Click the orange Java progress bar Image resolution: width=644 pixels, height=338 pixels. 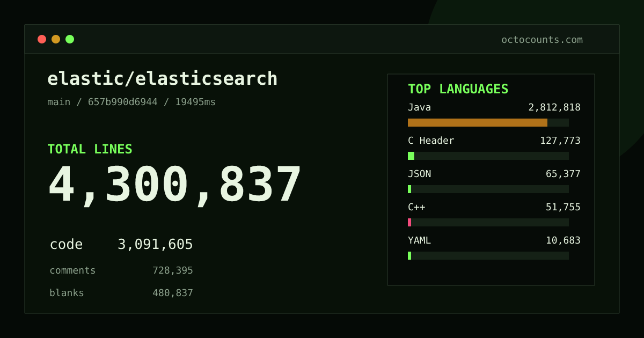click(478, 122)
